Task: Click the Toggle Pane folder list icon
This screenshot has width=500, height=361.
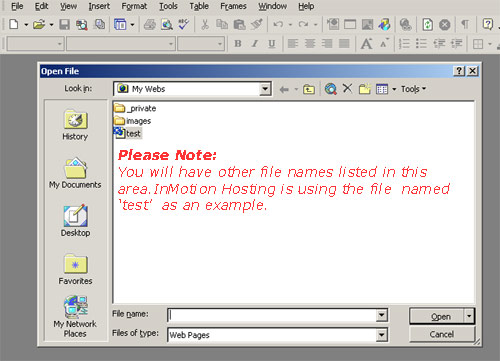Action: click(120, 25)
